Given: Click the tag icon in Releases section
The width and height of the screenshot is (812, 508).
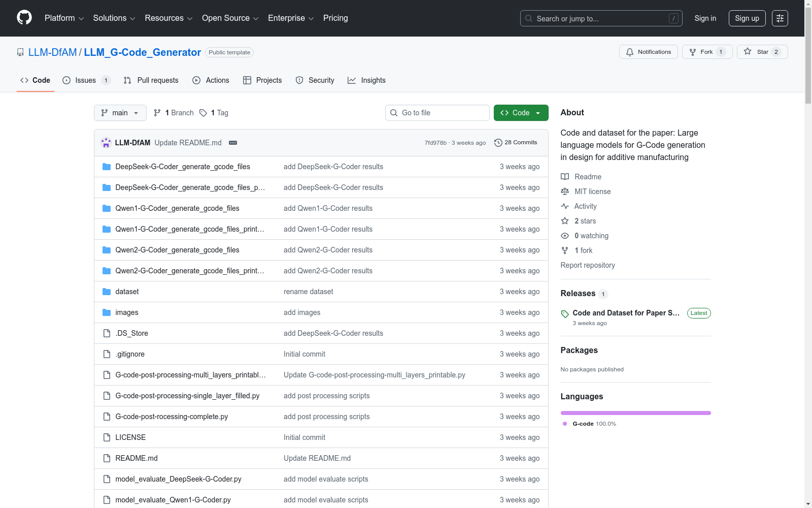Looking at the screenshot, I should pyautogui.click(x=565, y=314).
